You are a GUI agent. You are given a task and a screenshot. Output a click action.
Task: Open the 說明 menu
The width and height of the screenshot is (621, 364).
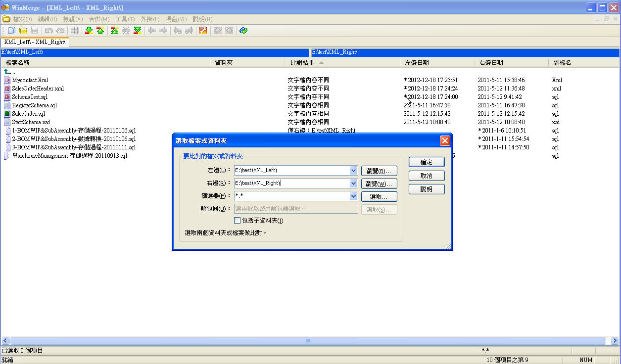coord(202,19)
